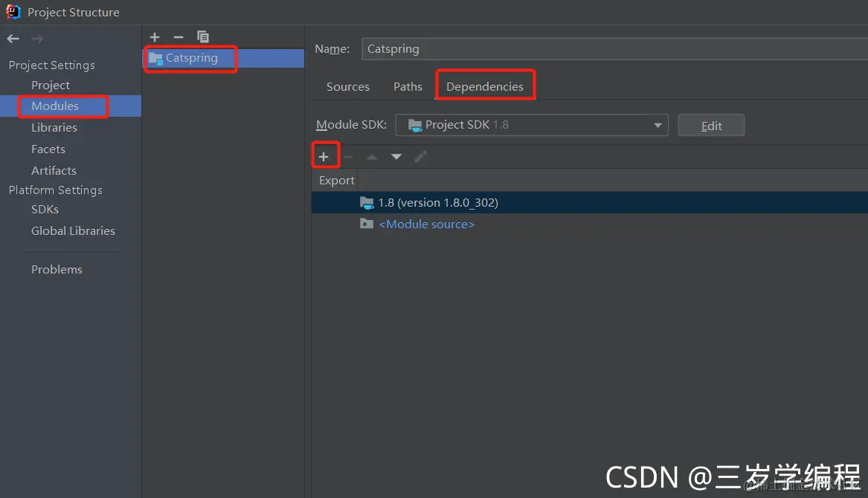
Task: Click the back navigation arrow
Action: (13, 39)
